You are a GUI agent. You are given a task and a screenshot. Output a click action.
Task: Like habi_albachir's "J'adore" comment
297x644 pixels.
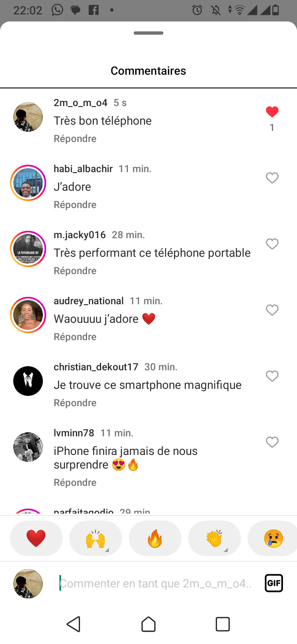tap(272, 178)
